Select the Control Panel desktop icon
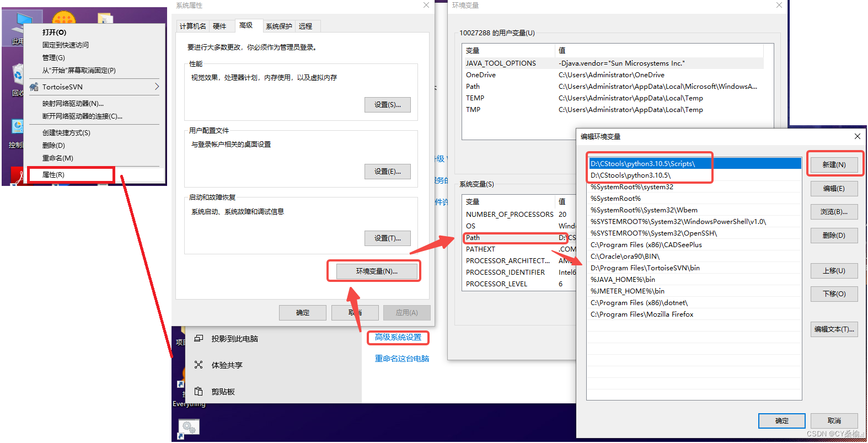868x443 pixels. click(16, 134)
